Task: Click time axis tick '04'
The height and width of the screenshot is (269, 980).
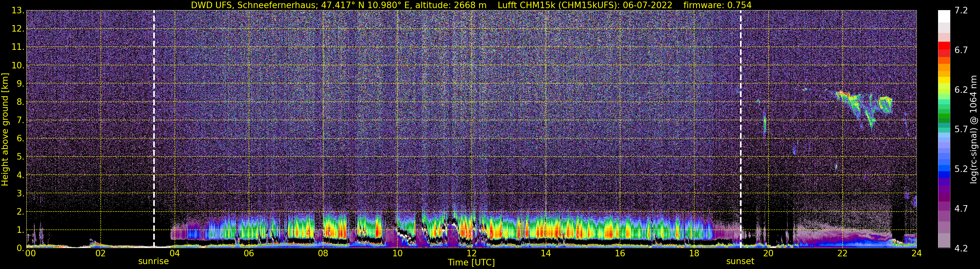Action: 174,253
